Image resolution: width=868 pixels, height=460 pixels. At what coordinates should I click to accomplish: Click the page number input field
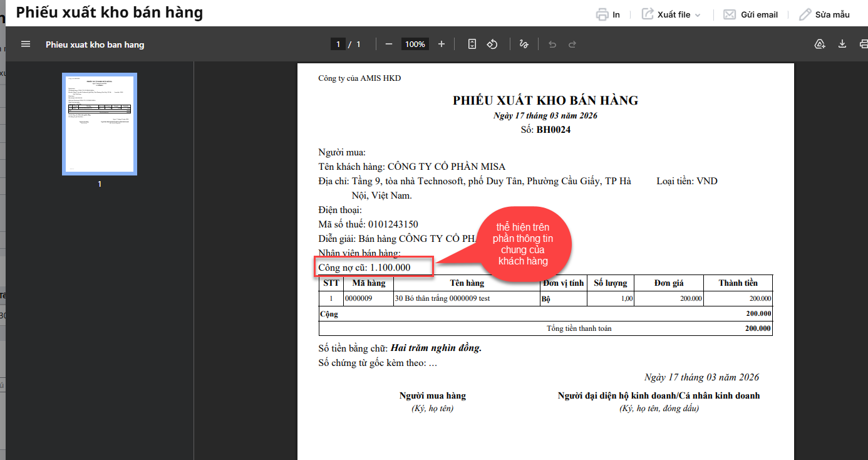pos(338,44)
